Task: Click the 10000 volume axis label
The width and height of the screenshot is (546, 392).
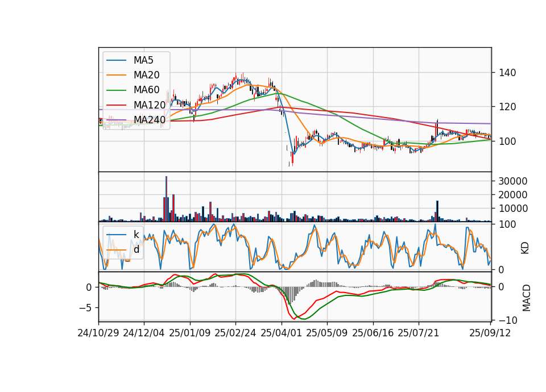Action: 513,208
